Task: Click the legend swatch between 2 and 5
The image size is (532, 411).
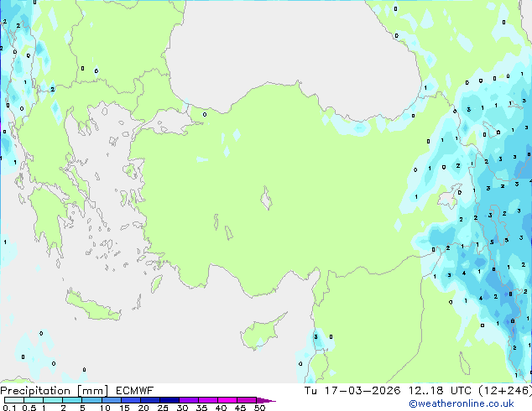Action: pyautogui.click(x=72, y=400)
